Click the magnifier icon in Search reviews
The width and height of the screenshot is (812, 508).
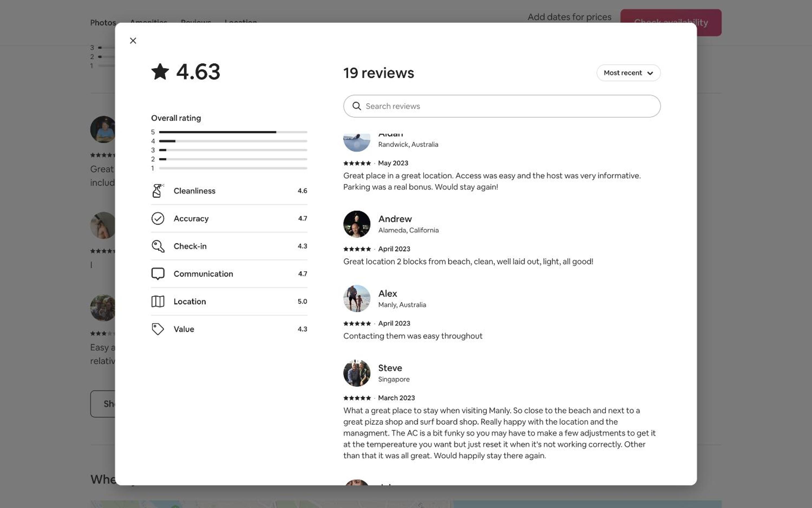357,106
